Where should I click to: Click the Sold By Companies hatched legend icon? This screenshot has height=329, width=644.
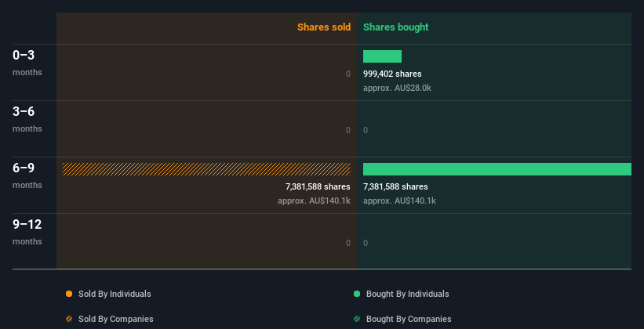click(69, 319)
